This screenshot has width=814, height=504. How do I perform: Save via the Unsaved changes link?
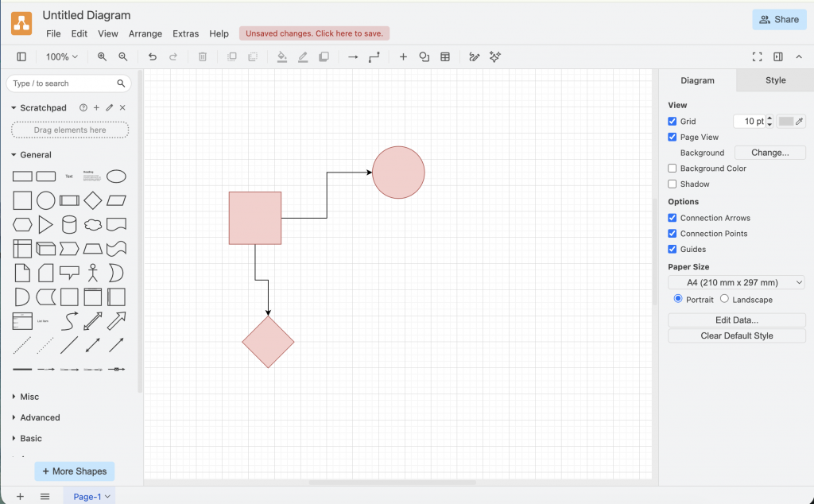tap(313, 33)
